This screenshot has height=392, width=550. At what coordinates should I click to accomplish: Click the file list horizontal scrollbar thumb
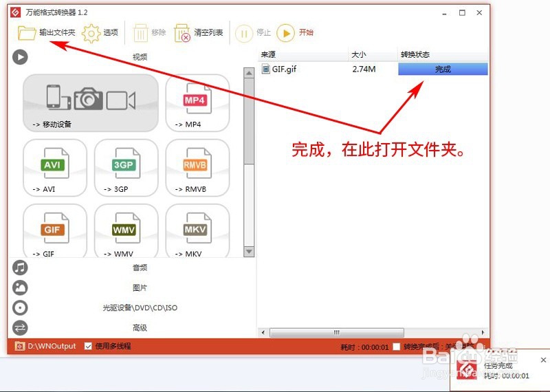336,332
